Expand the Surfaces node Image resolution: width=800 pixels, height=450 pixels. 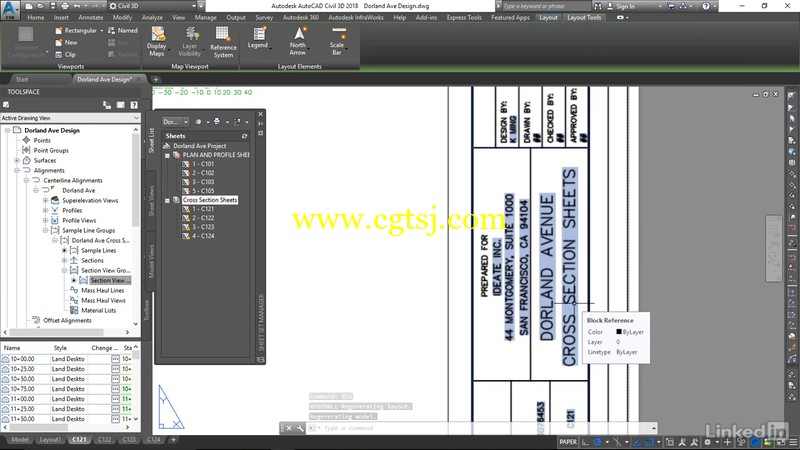click(17, 160)
